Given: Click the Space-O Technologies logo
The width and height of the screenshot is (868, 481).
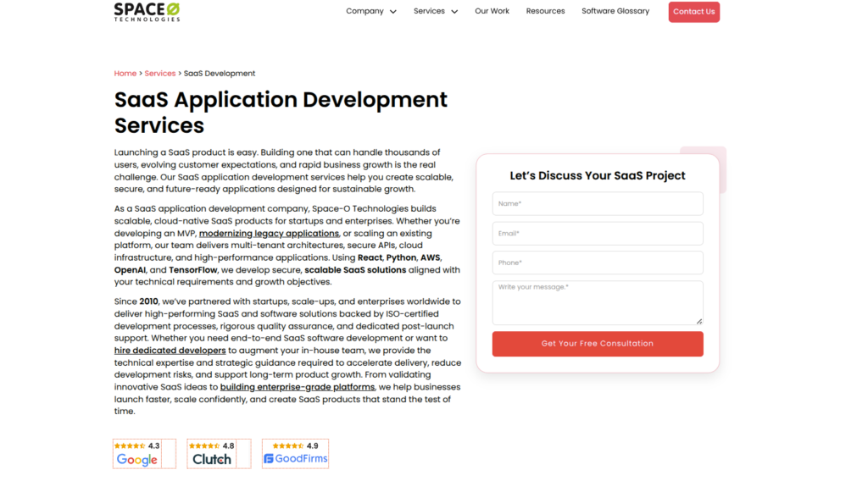Looking at the screenshot, I should pyautogui.click(x=147, y=12).
